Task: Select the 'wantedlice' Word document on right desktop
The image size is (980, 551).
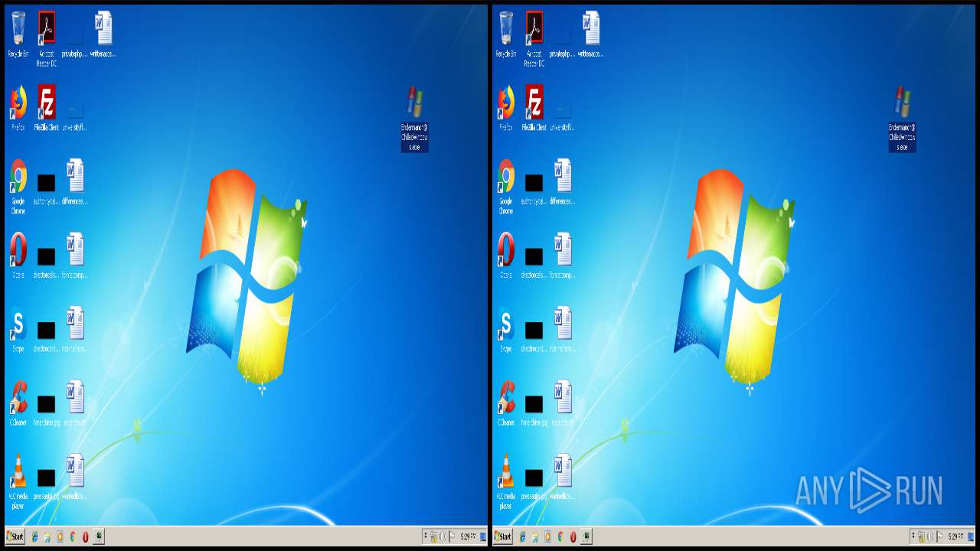Action: click(x=563, y=476)
